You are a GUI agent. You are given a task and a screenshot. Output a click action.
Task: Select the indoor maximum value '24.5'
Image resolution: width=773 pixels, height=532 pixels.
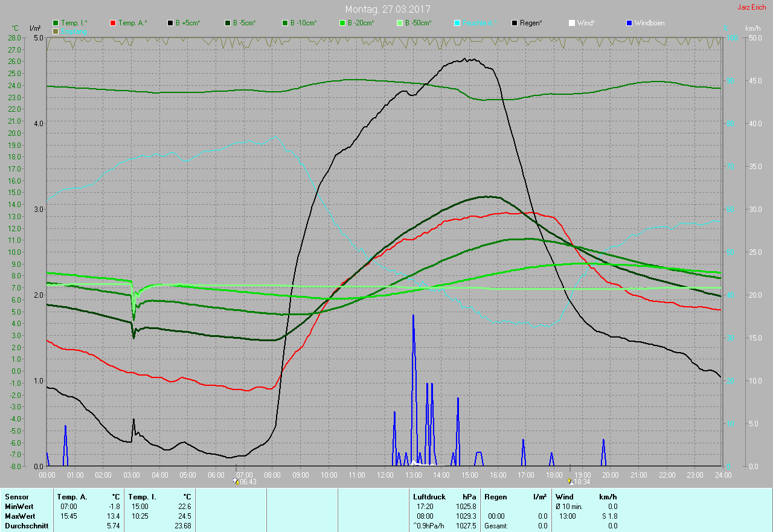coord(184,516)
